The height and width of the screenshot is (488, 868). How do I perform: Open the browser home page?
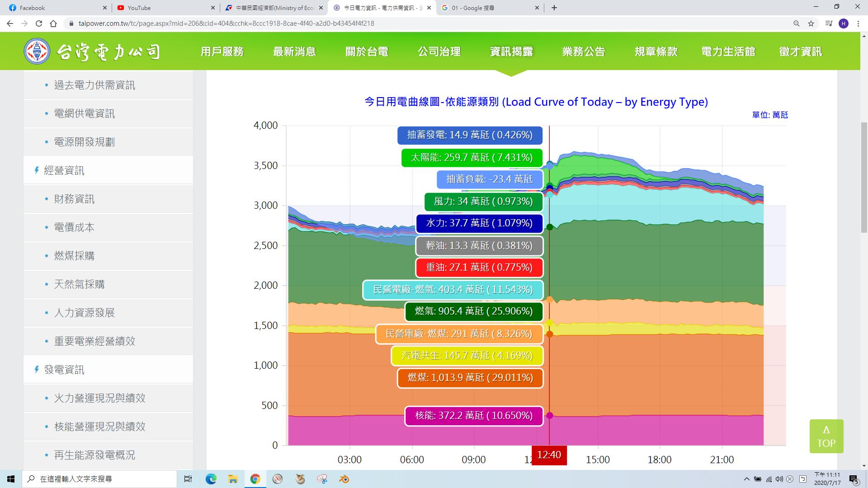(x=53, y=23)
